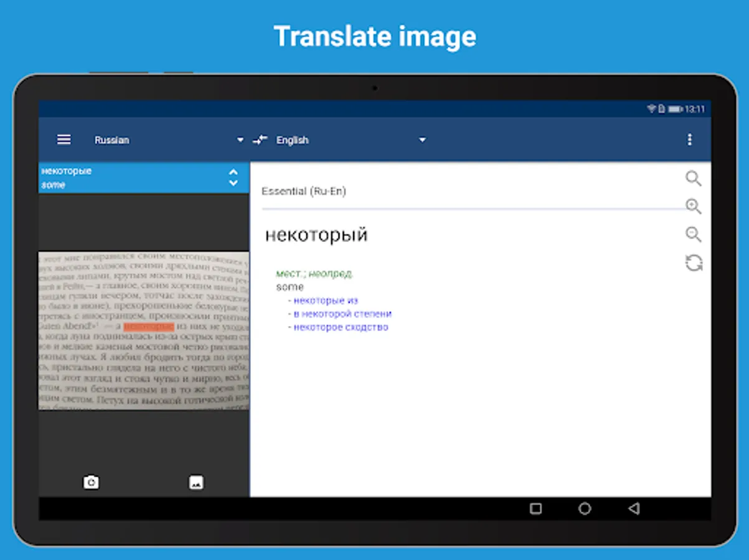Image resolution: width=749 pixels, height=560 pixels.
Task: Click the search magnifier icon
Action: [694, 179]
